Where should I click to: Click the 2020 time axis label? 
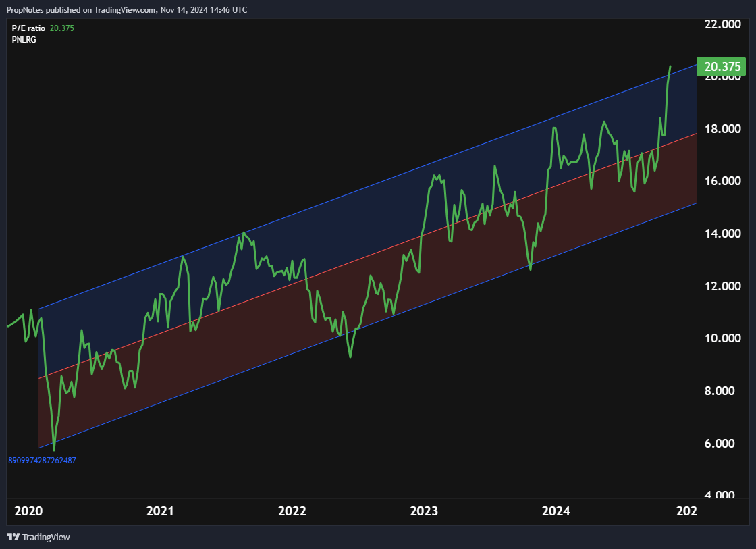(28, 511)
